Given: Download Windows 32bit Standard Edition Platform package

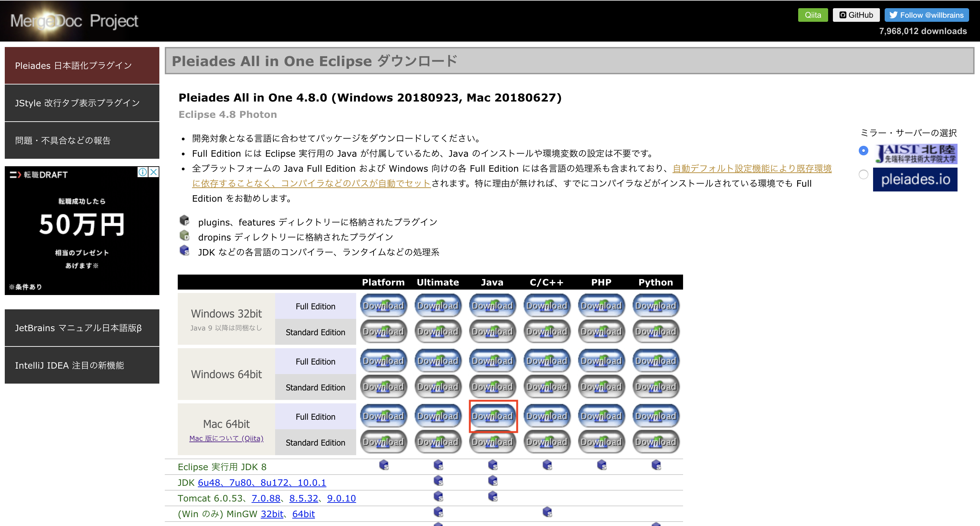Looking at the screenshot, I should point(383,331).
